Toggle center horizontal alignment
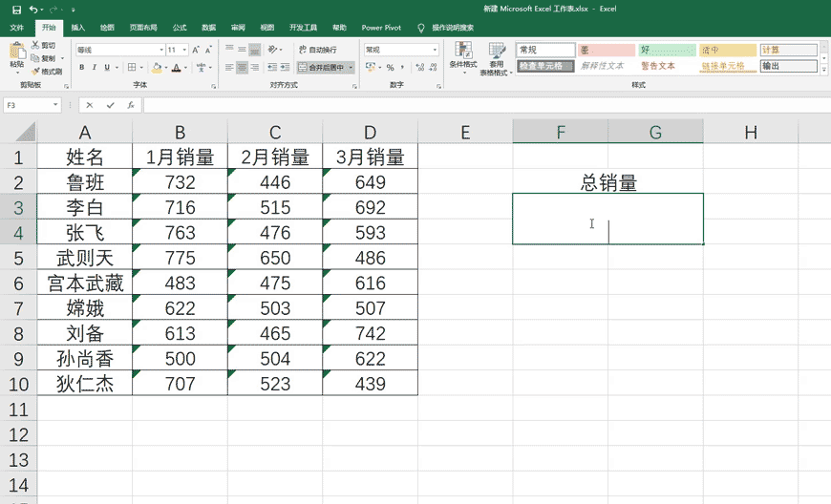 click(243, 67)
